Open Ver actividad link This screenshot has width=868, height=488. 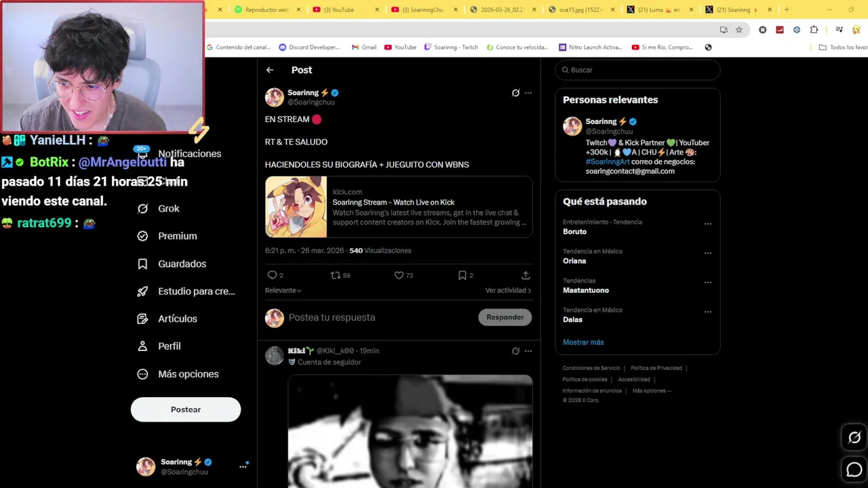click(508, 290)
